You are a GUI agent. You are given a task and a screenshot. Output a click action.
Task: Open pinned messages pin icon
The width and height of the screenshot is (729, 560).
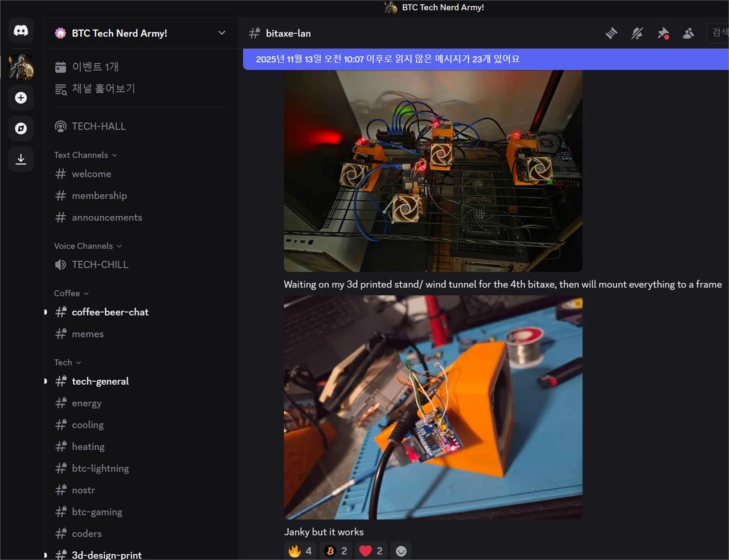point(663,34)
